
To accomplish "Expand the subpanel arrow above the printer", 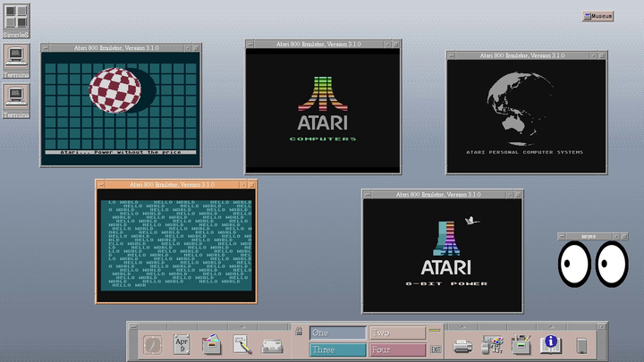I will tap(462, 326).
